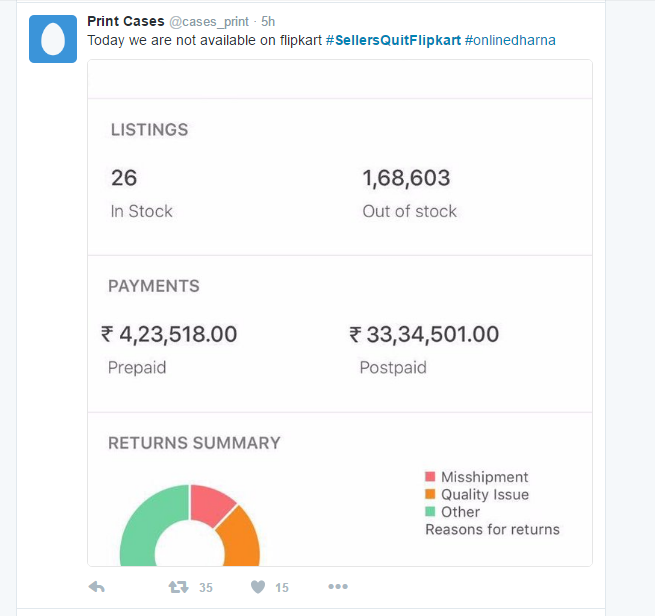Click the Postpaid label
This screenshot has height=616, width=655.
pyautogui.click(x=393, y=368)
